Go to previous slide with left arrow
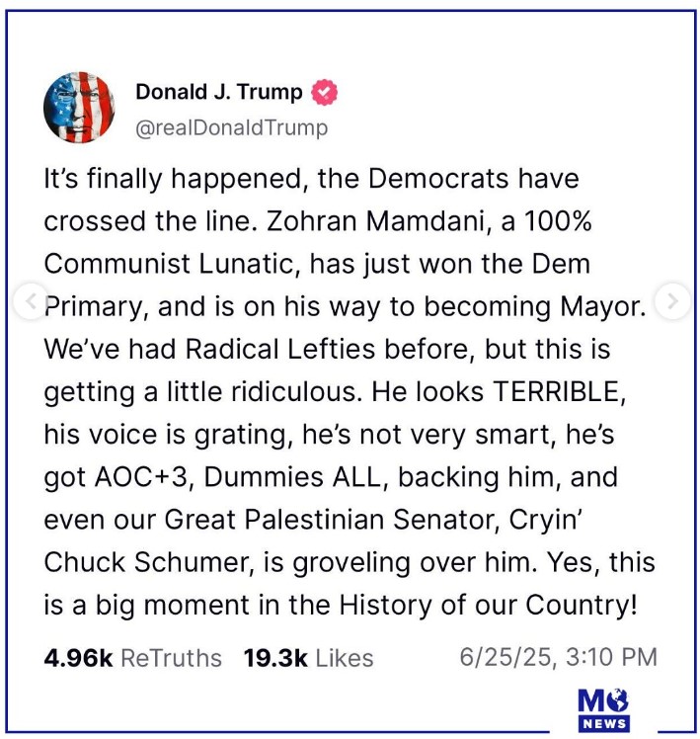 click(x=31, y=300)
